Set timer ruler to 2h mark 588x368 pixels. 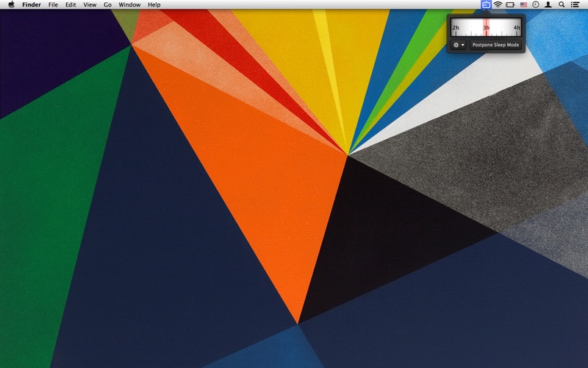pyautogui.click(x=456, y=29)
